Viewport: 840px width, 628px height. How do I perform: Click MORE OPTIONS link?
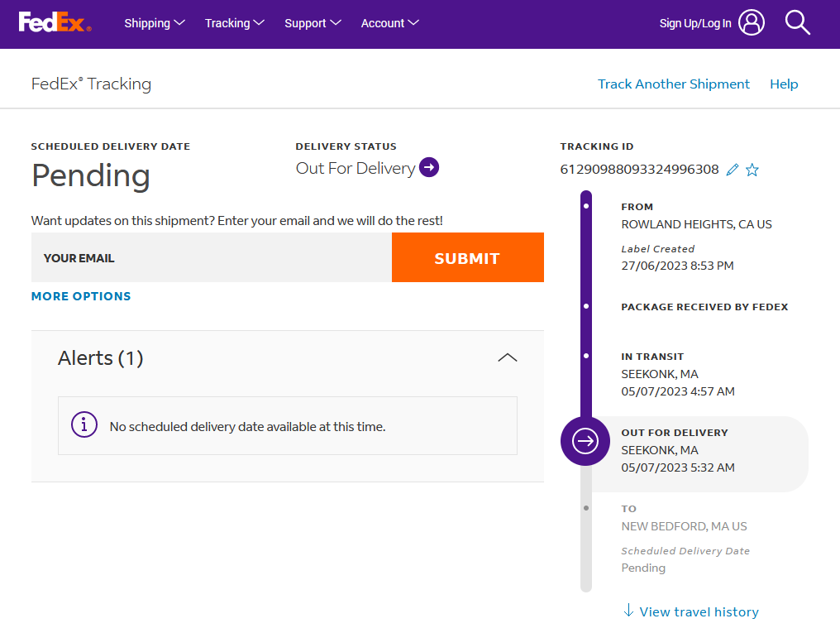81,296
